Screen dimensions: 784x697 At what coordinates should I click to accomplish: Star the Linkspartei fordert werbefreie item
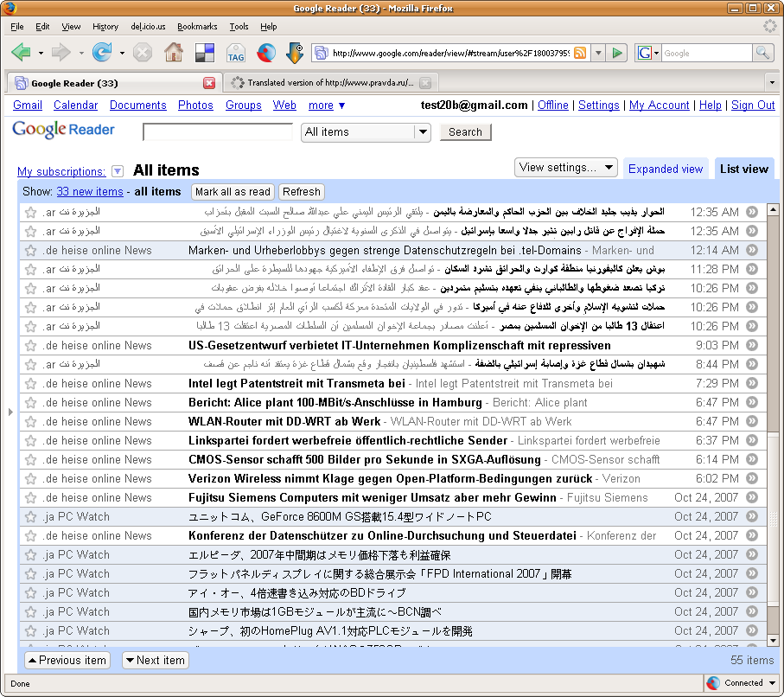(x=31, y=440)
